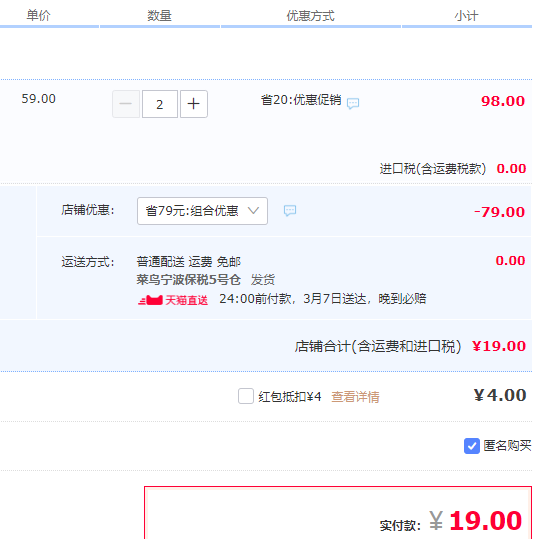The width and height of the screenshot is (541, 539).
Task: Click the minus quantity button
Action: pyautogui.click(x=126, y=104)
